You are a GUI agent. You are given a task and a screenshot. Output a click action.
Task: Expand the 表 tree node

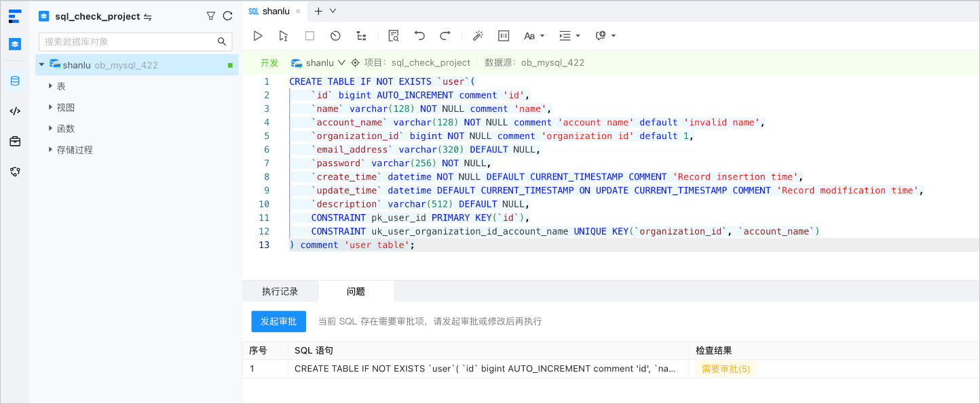pos(51,86)
